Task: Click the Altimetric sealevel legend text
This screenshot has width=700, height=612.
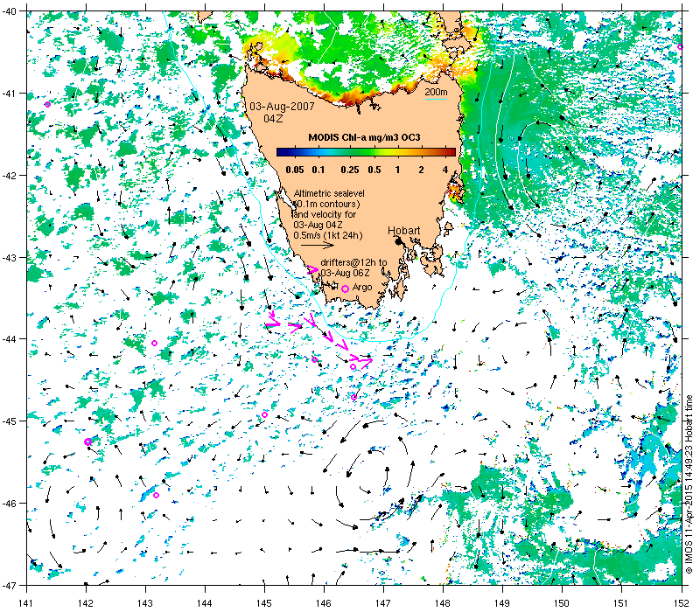Action: [x=329, y=193]
